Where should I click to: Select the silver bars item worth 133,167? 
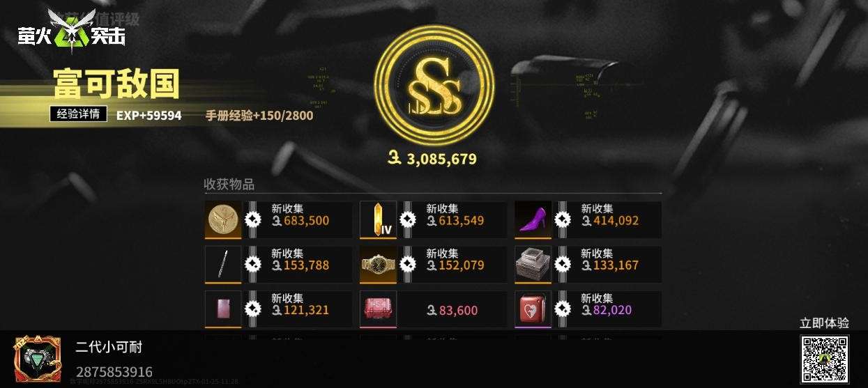point(533,264)
